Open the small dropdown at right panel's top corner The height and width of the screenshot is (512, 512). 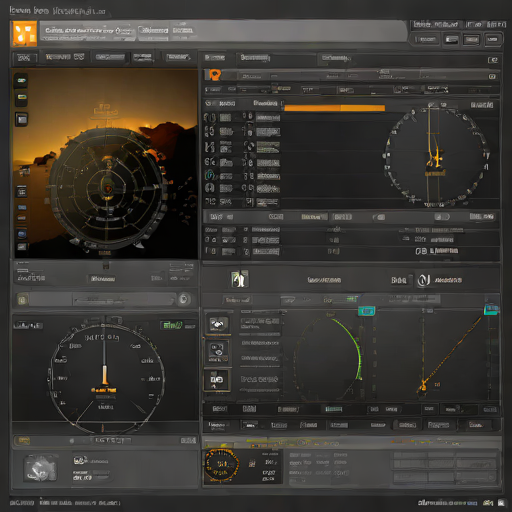[x=493, y=60]
